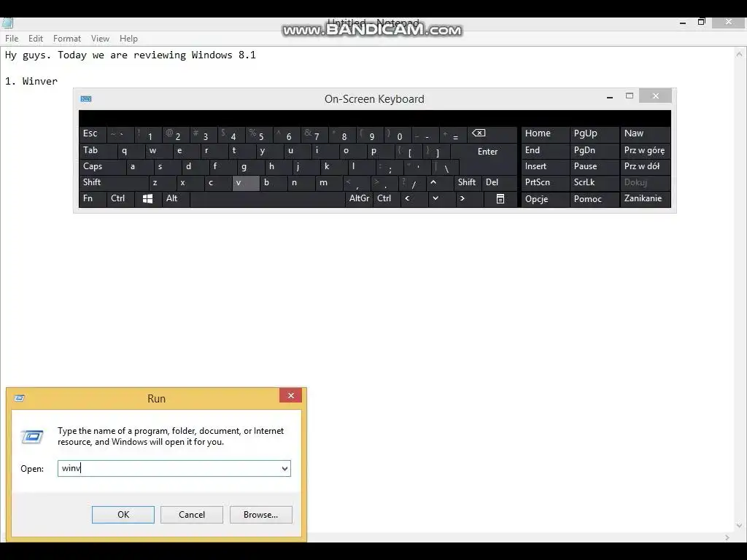Viewport: 747px width, 560px height.
Task: Open the Help menu in Notepad
Action: click(128, 39)
